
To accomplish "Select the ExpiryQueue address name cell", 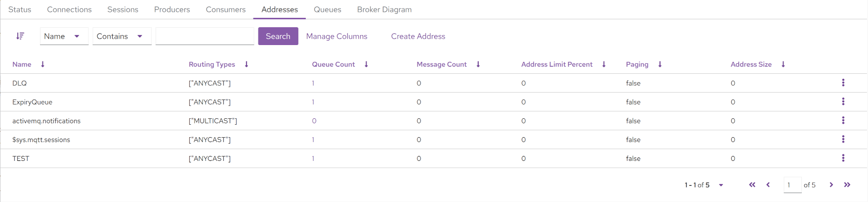I will [x=32, y=102].
